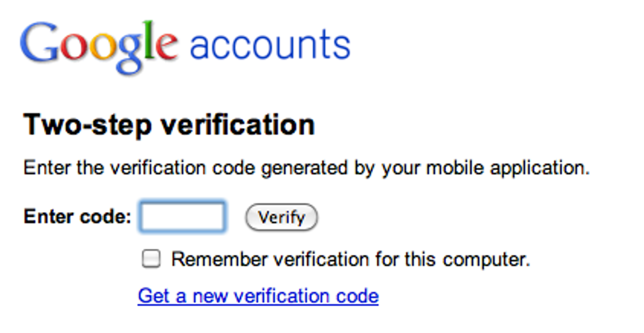Request a new verification code via the link
Screen dimensions: 644x333
tap(258, 296)
